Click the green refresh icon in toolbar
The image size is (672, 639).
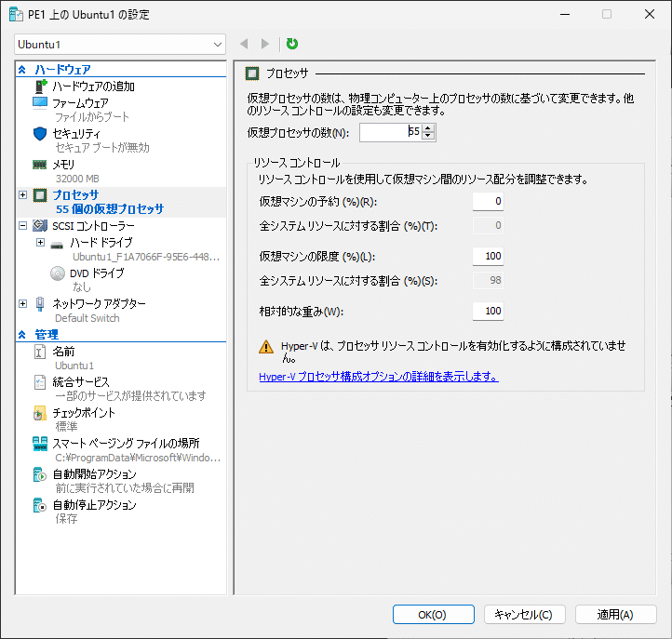[x=292, y=44]
